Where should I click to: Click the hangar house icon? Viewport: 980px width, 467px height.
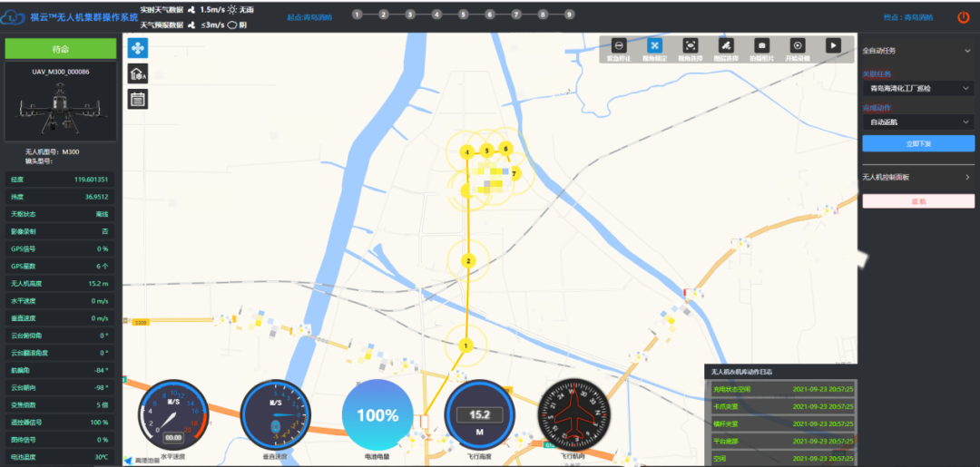[138, 74]
